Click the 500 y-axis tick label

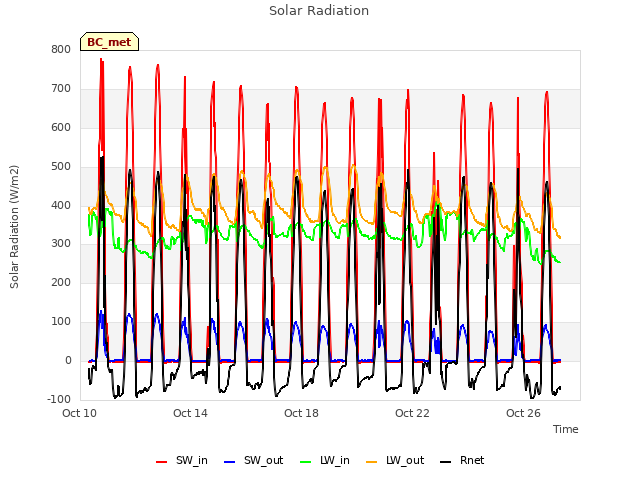click(61, 167)
